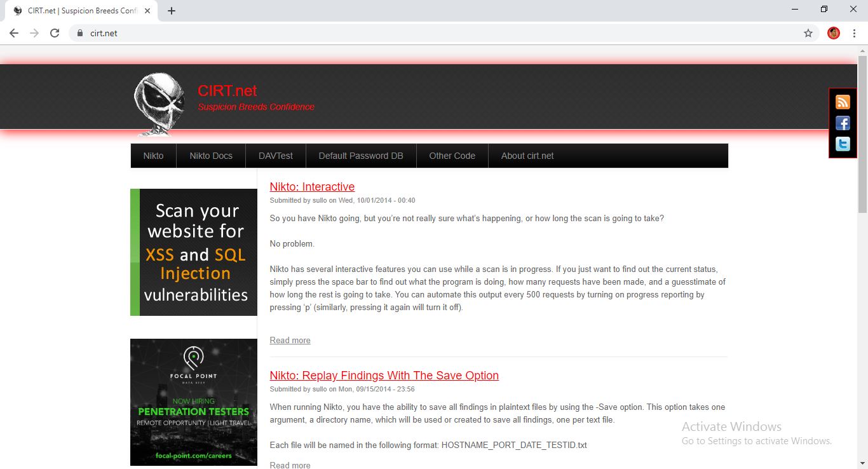
Task: Open the Focal Point careers advertisement
Action: 193,402
